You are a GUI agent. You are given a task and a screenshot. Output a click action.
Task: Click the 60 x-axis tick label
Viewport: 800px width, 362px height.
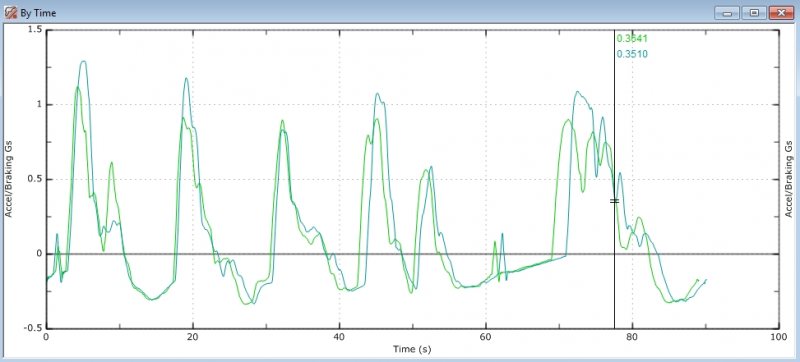(485, 338)
